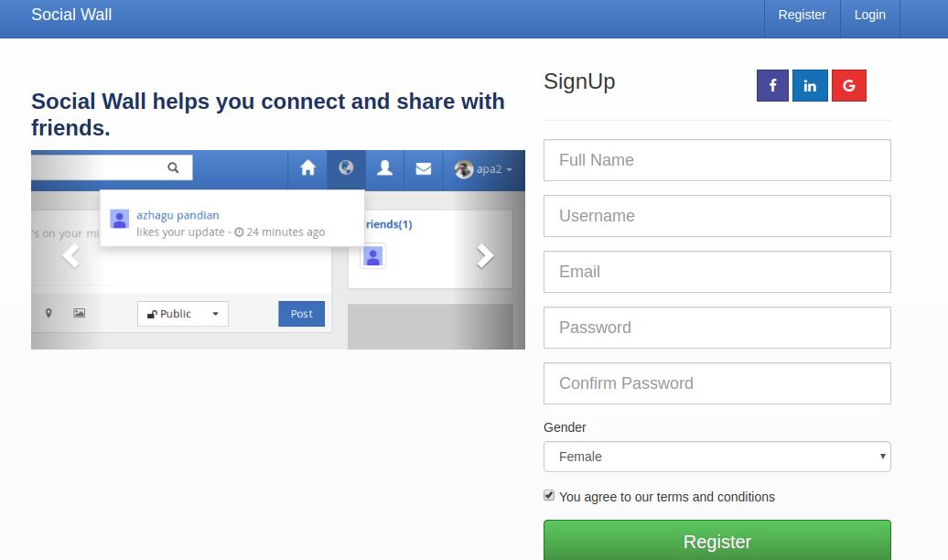The image size is (948, 560).
Task: Open the Gender dropdown
Action: click(x=716, y=457)
